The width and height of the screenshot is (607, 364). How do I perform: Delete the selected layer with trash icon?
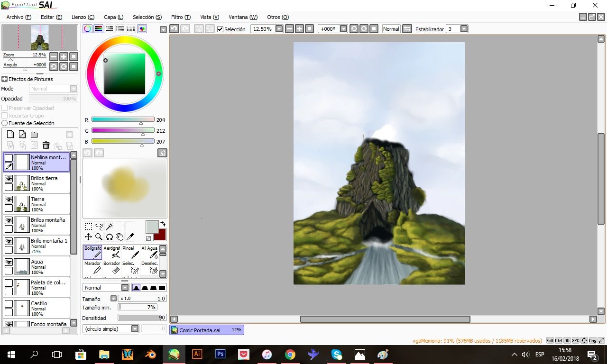46,146
